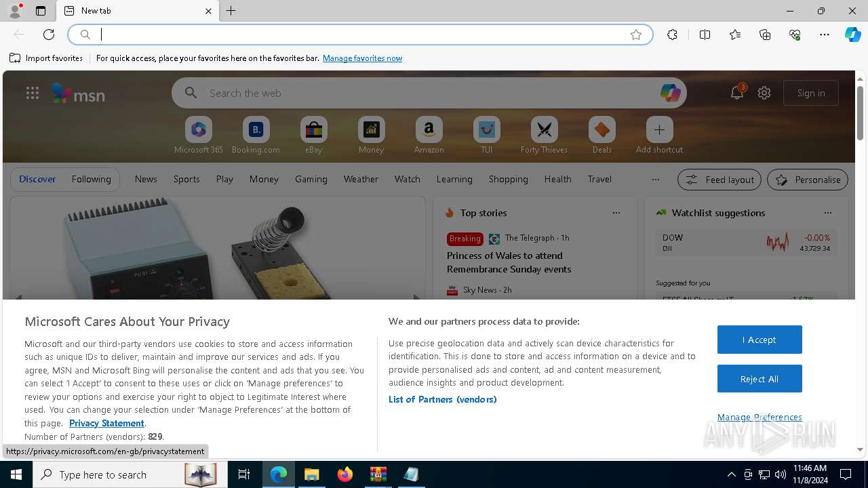Image resolution: width=868 pixels, height=488 pixels.
Task: Open DOW watchlist entry
Action: click(x=746, y=243)
